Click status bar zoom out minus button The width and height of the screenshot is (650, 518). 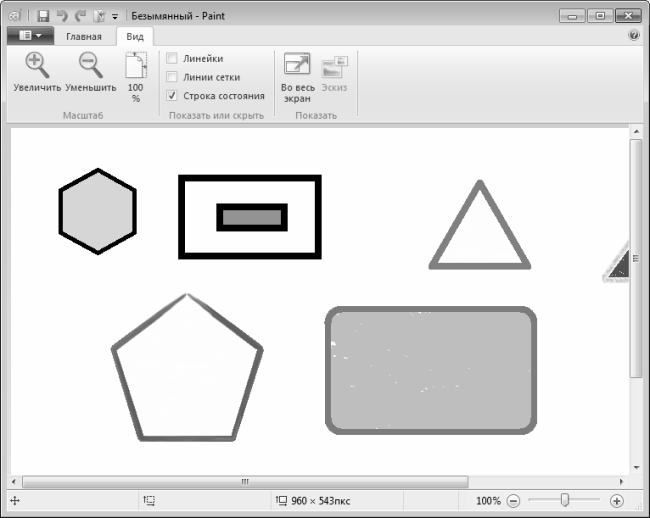coord(513,501)
